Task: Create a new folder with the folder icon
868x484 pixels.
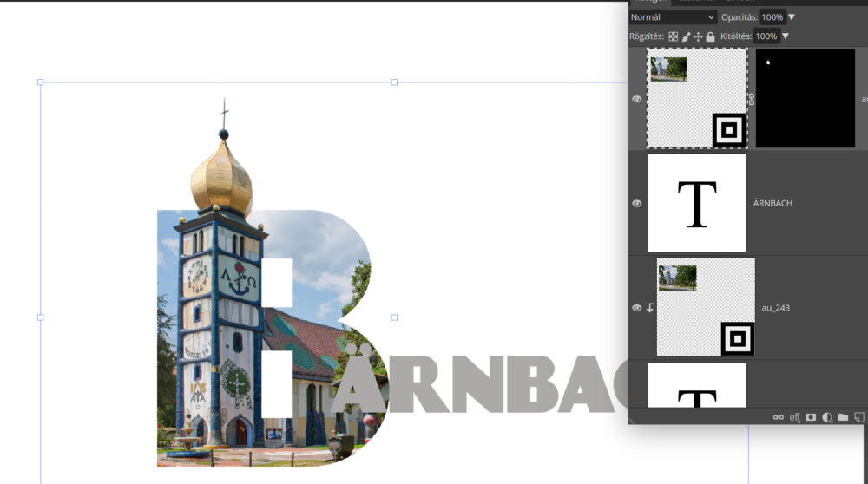Action: pos(843,417)
